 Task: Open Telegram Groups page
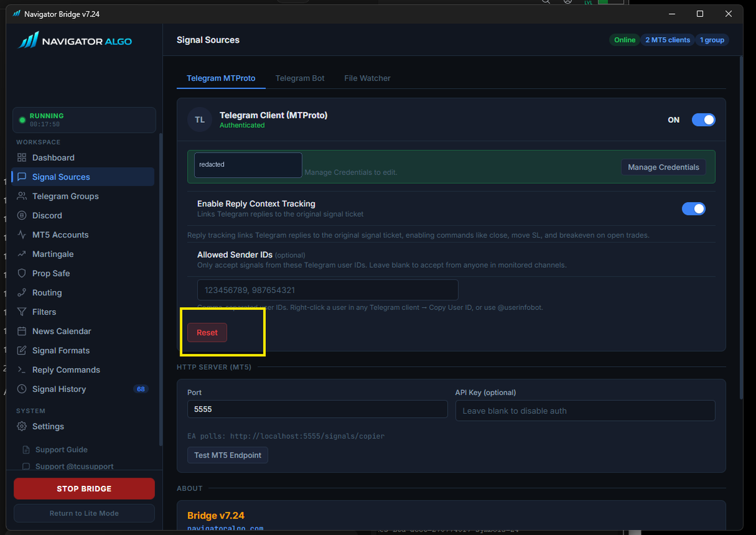pyautogui.click(x=83, y=196)
